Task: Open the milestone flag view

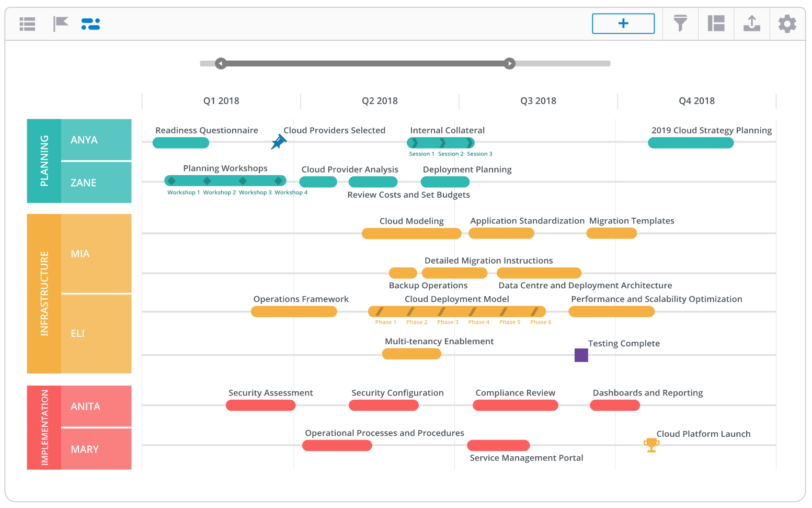Action: pos(60,24)
